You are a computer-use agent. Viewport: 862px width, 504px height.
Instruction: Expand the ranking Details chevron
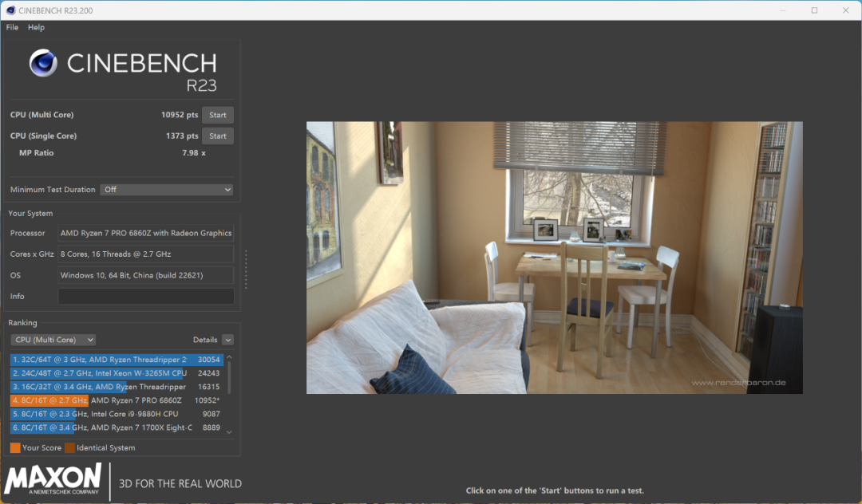(x=227, y=340)
